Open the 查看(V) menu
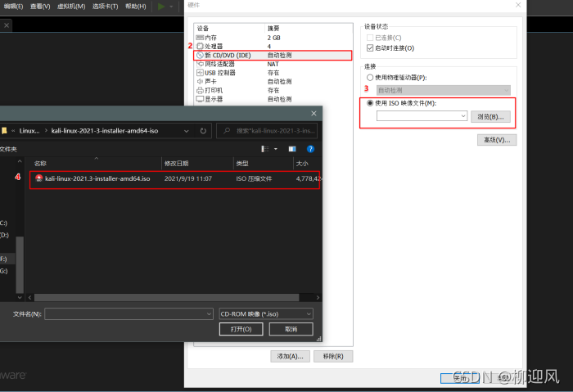Image resolution: width=573 pixels, height=392 pixels. 40,7
